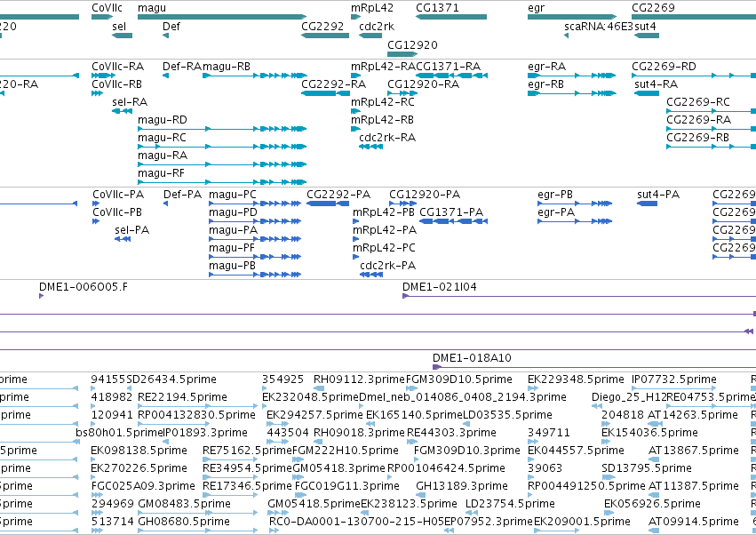Click clone DME1-006O05.F
The height and width of the screenshot is (535, 756).
(x=84, y=287)
